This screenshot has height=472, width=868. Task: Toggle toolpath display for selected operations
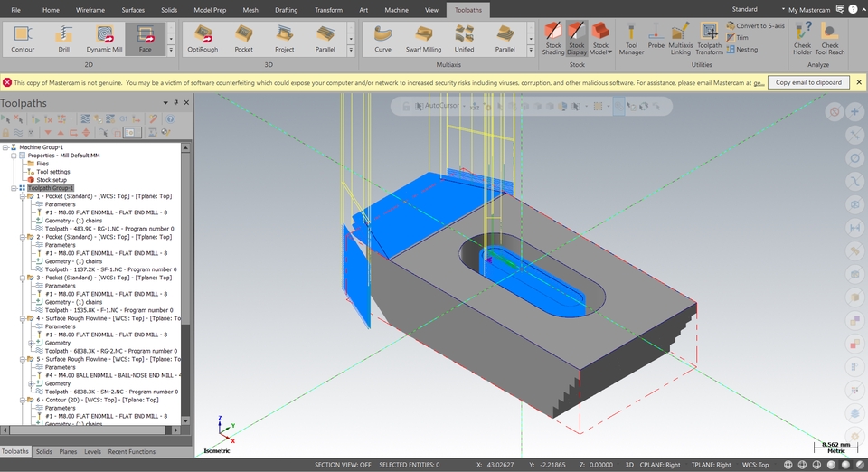pos(18,133)
